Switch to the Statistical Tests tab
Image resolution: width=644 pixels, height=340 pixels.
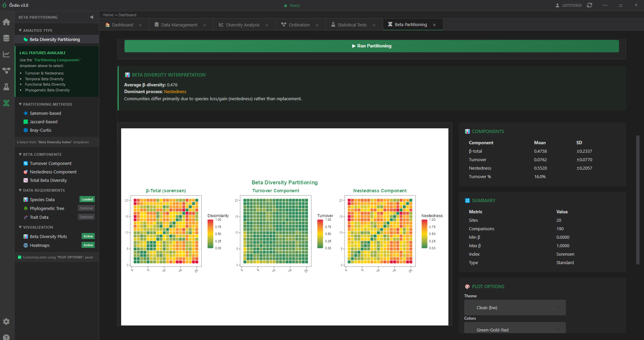pyautogui.click(x=352, y=25)
